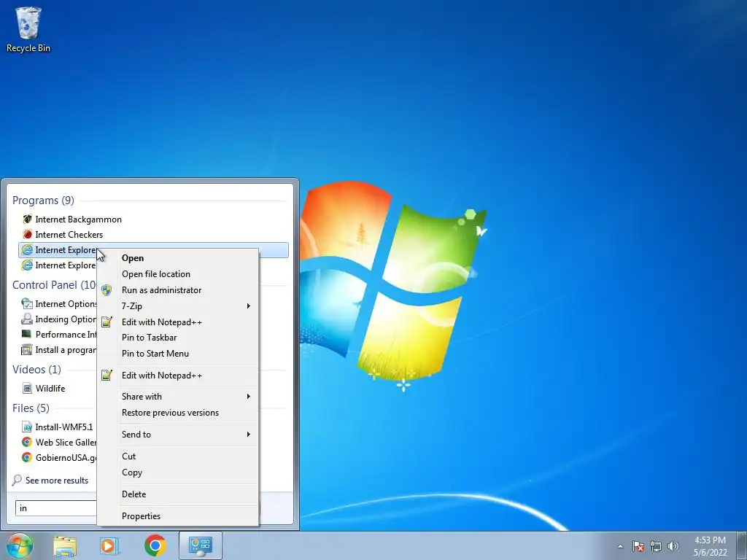Click the Internet Checkers red icon
Viewport: 747px width, 560px height.
coord(27,235)
